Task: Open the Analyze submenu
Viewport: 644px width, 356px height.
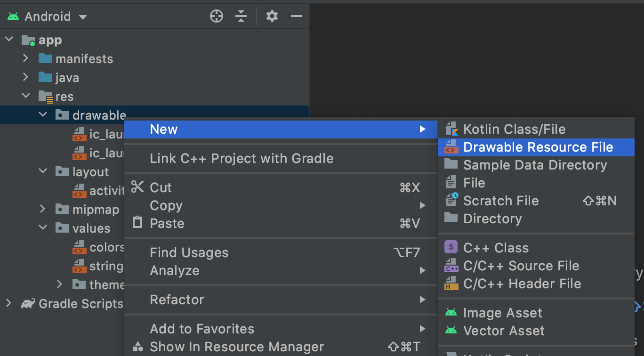Action: pos(281,270)
